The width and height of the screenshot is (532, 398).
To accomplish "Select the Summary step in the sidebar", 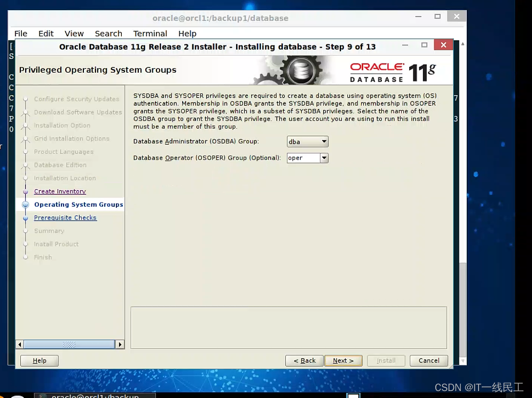I will pyautogui.click(x=49, y=231).
